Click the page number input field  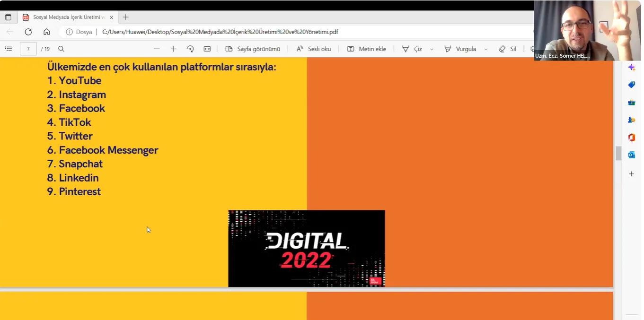pos(28,49)
